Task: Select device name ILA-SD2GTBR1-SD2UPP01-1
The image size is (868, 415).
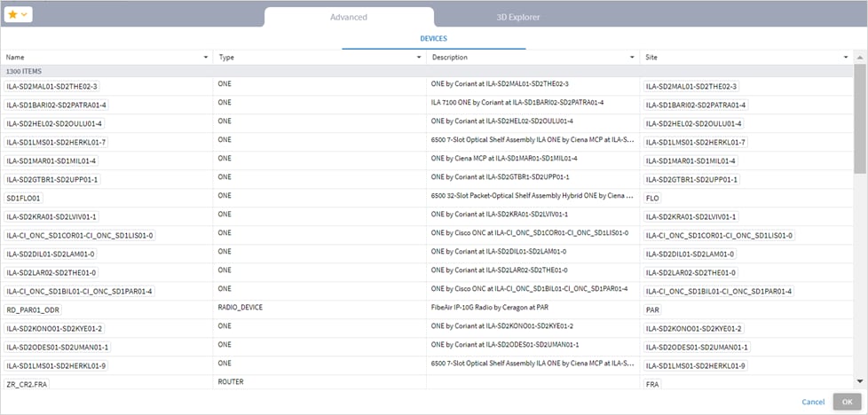Action: [x=52, y=180]
